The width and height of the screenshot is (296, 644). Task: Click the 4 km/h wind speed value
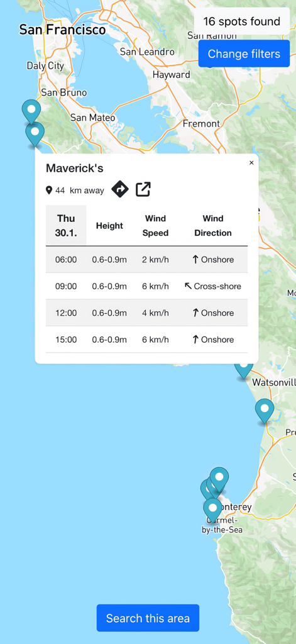pos(155,313)
